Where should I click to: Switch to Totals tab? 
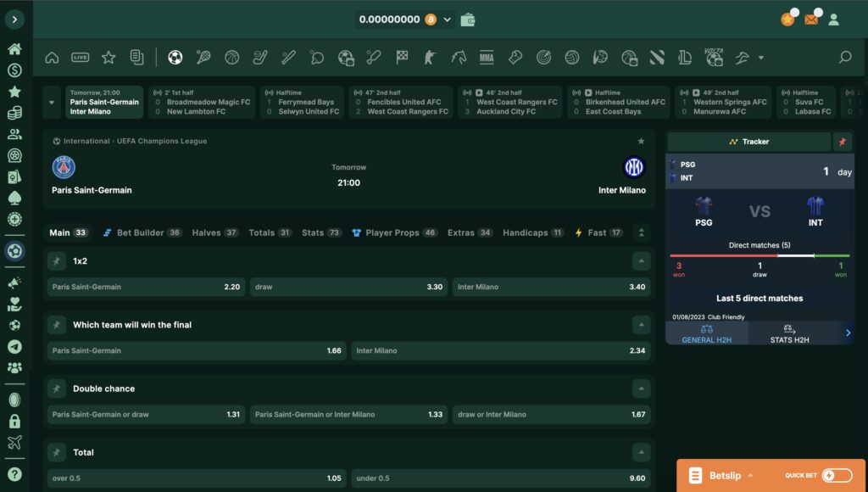(x=270, y=232)
